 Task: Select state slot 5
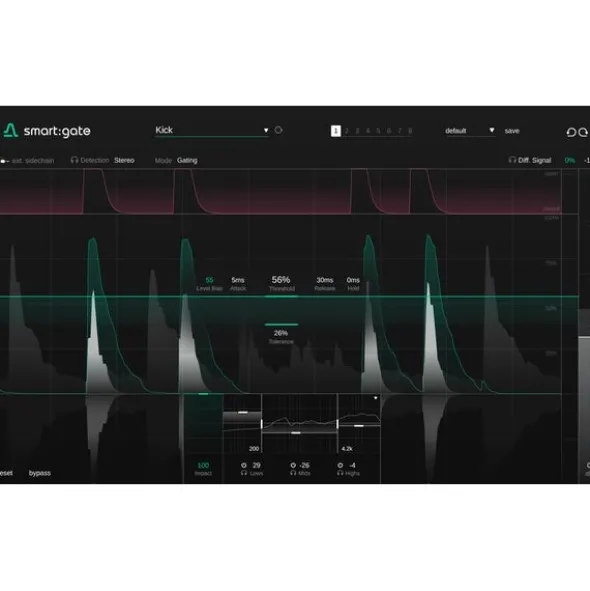click(378, 131)
